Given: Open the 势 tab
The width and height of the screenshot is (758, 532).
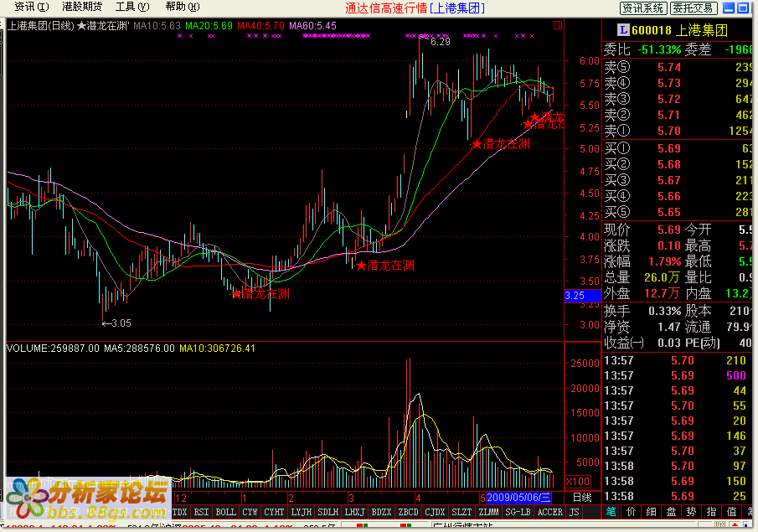Looking at the screenshot, I should point(691,512).
